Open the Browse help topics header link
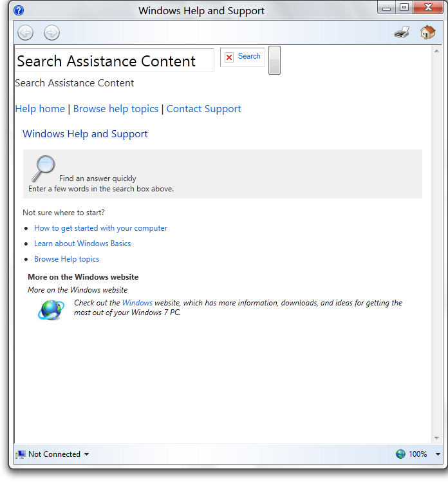Screen dimensions: 448x482 116,109
